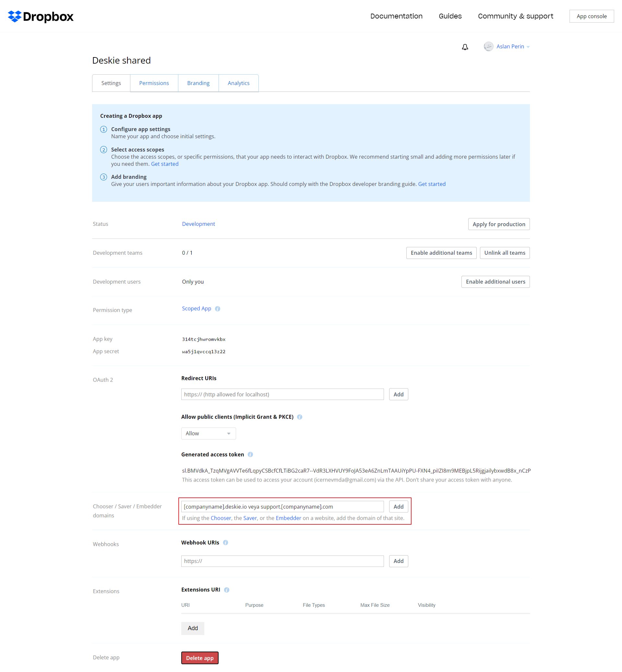Open Community & support menu
This screenshot has width=622, height=672.
515,16
